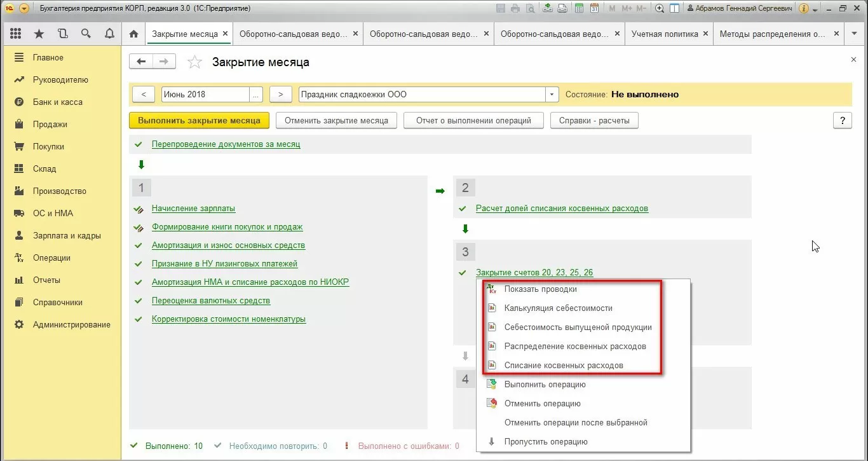Click Отменить закрытие месяца button
Image resolution: width=868 pixels, height=461 pixels.
pos(336,120)
